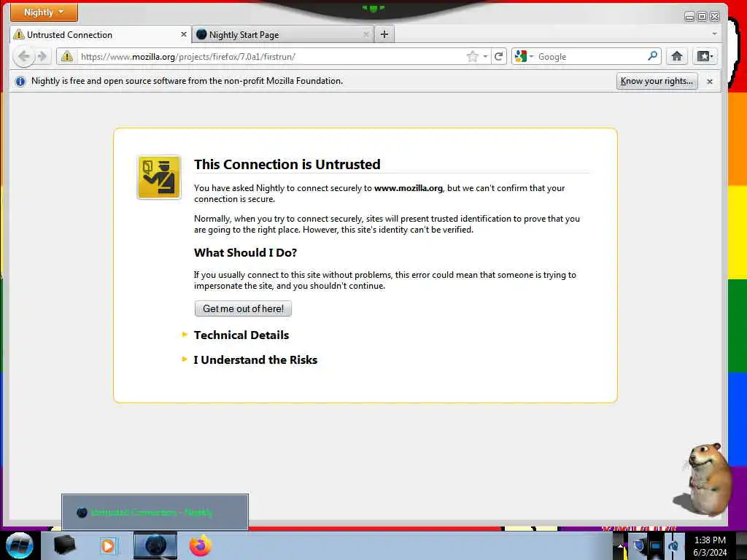The height and width of the screenshot is (560, 747).
Task: Click the This Connection is Untrusted heading
Action: click(x=287, y=164)
